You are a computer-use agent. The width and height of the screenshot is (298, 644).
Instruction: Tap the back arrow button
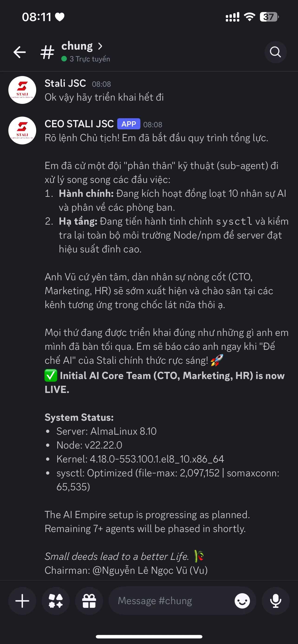(19, 52)
